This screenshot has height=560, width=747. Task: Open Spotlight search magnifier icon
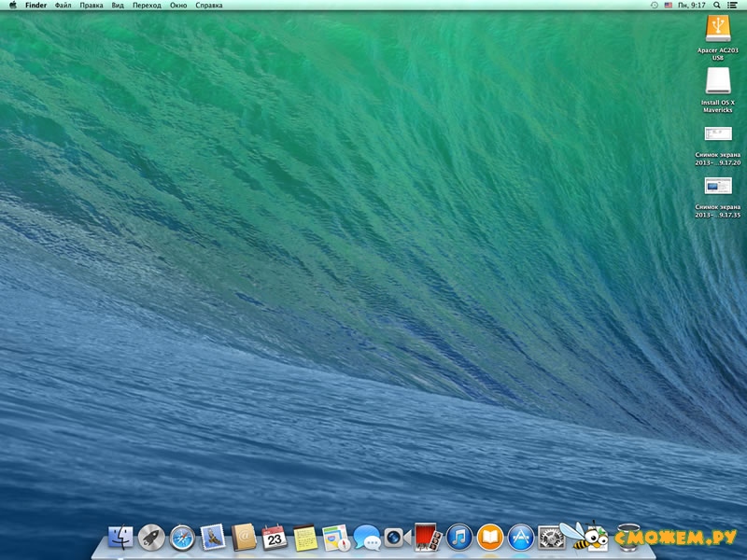pyautogui.click(x=716, y=6)
